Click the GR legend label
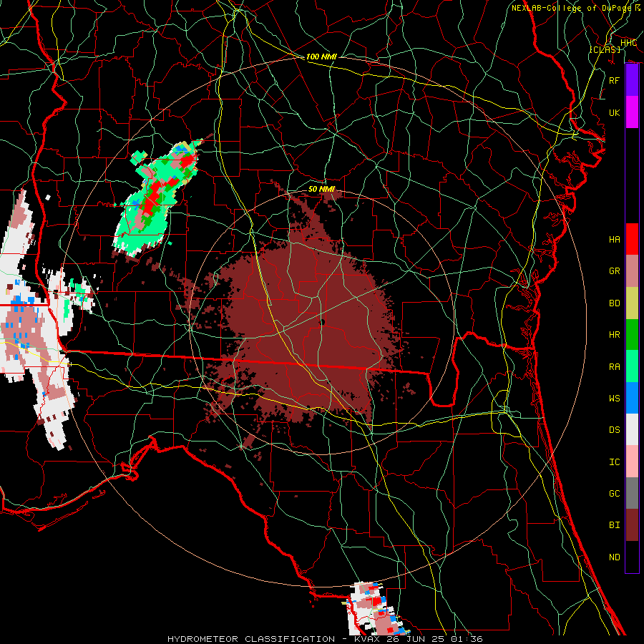 tap(615, 271)
